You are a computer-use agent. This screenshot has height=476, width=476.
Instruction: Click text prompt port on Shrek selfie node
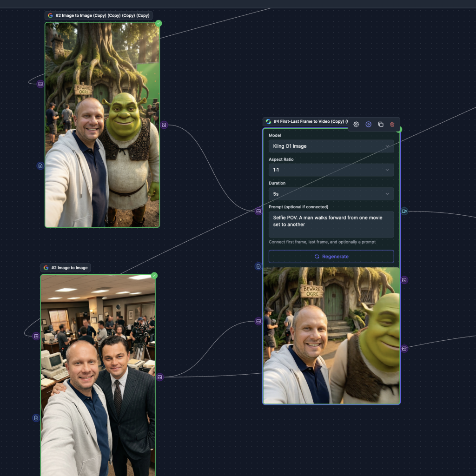click(x=40, y=165)
